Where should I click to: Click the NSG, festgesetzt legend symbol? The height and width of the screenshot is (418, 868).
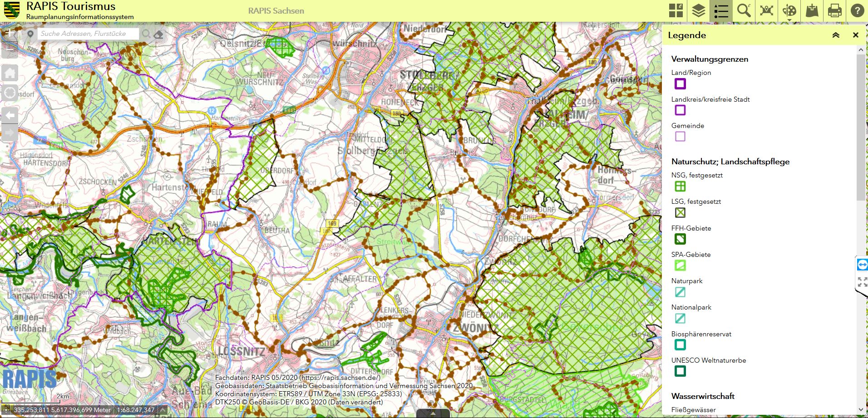pyautogui.click(x=680, y=186)
